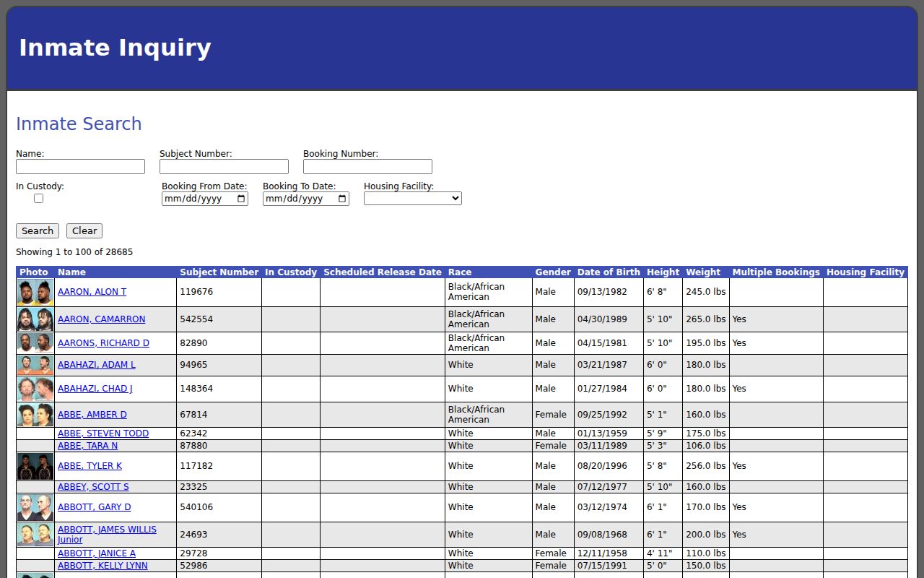Click the Scheduled Release Date column header

pyautogui.click(x=383, y=272)
